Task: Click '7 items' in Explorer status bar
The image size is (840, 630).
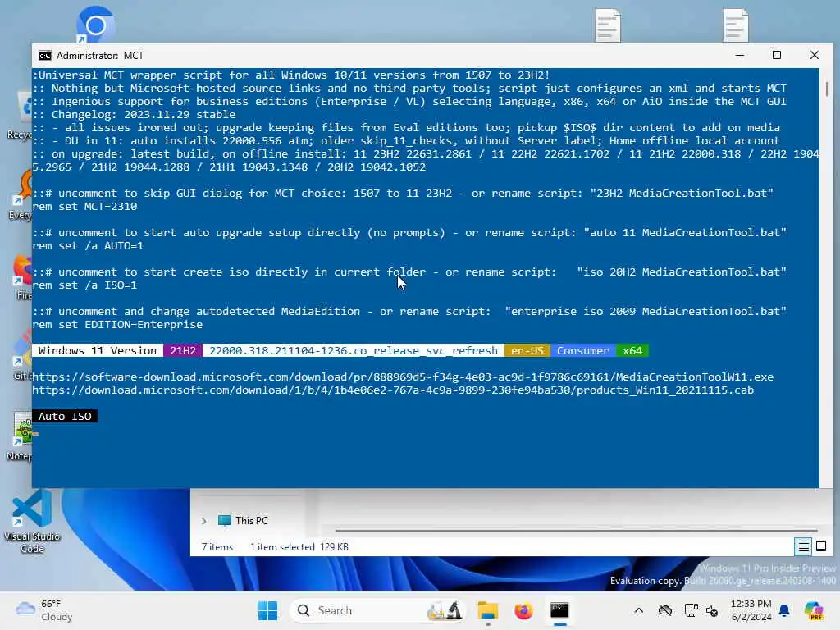Action: pyautogui.click(x=217, y=547)
